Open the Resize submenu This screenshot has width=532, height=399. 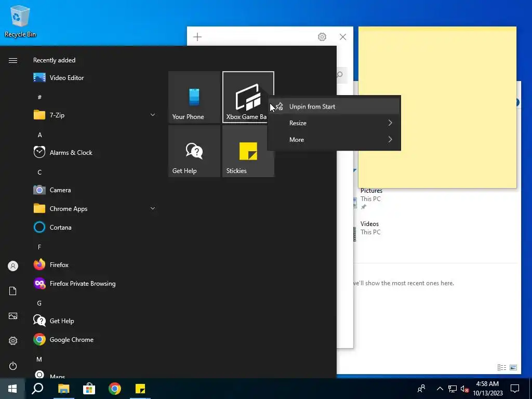click(334, 123)
